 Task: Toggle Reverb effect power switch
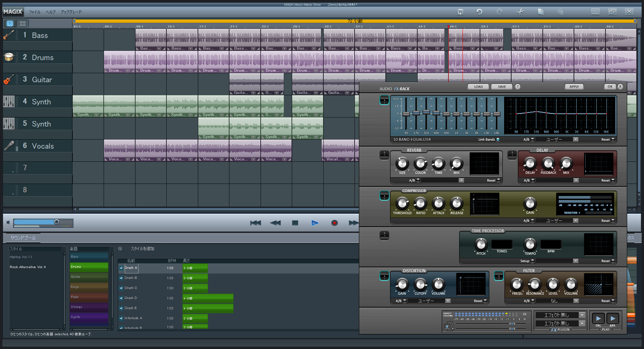[x=384, y=155]
